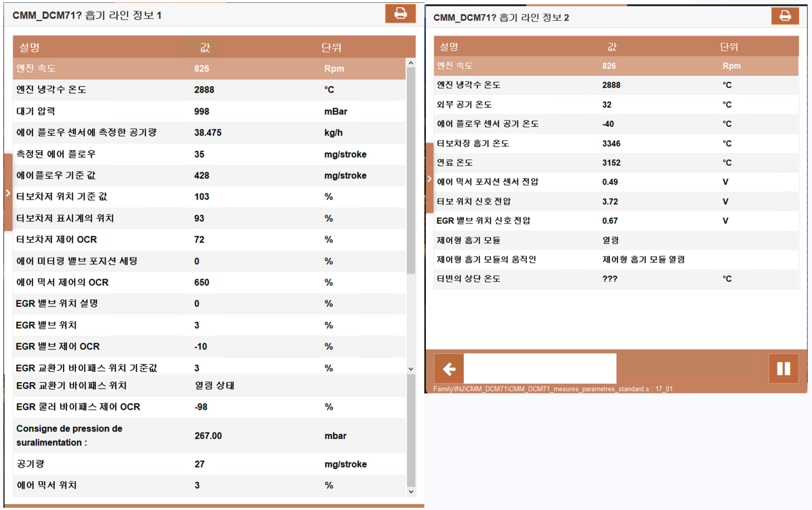Image resolution: width=812 pixels, height=510 pixels.
Task: Select the EGR 밸브 제어 OCR row
Action: pos(209,346)
